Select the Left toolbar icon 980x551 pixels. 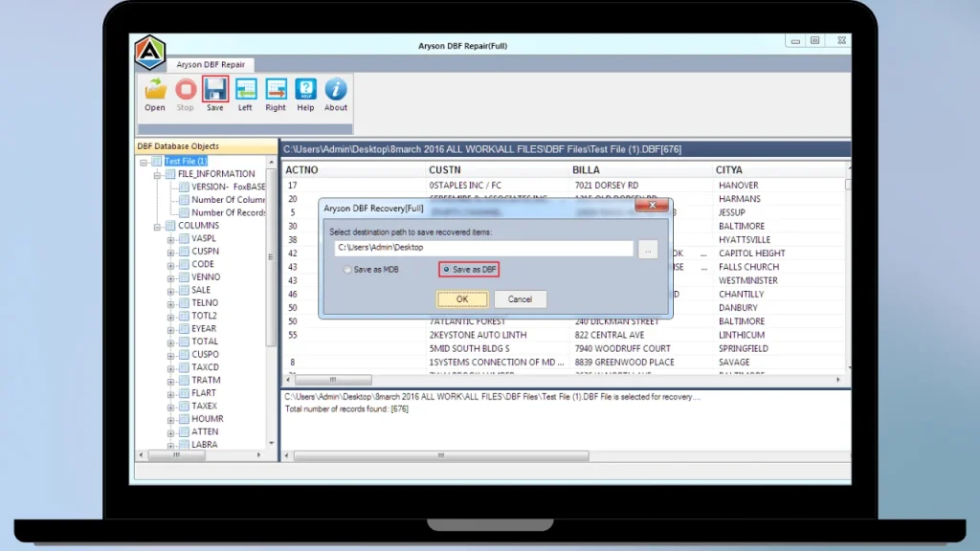point(245,90)
